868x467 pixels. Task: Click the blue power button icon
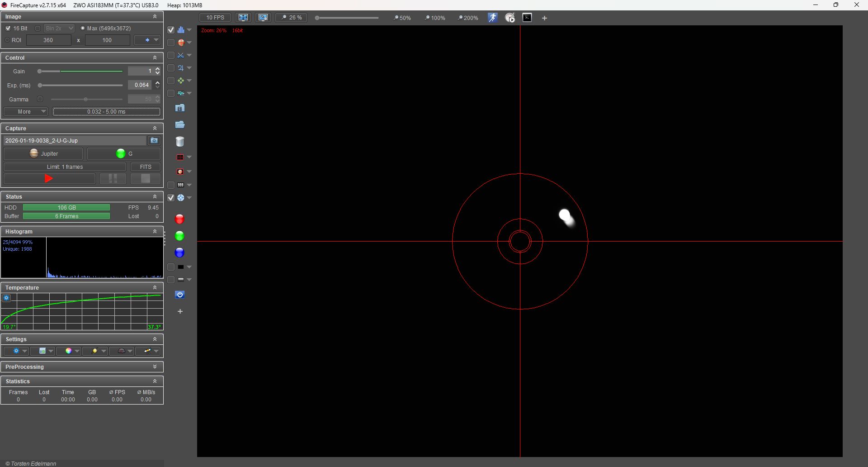click(x=179, y=295)
